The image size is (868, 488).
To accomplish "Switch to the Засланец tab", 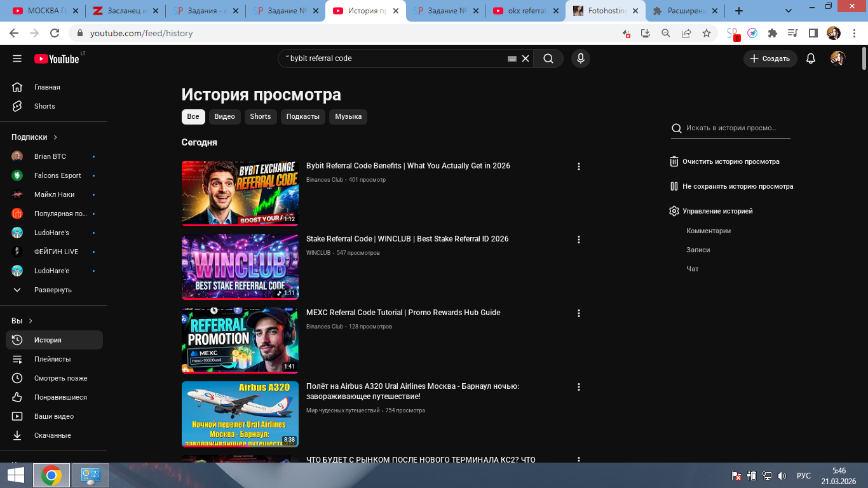I will (x=125, y=11).
